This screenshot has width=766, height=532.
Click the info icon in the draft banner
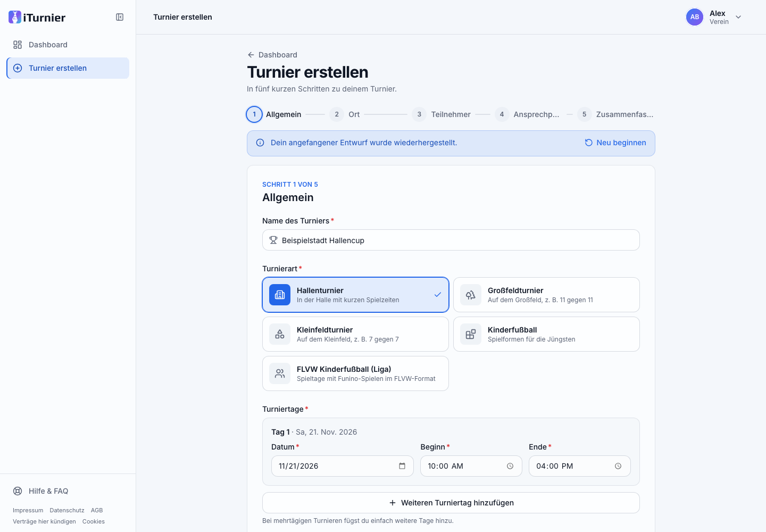click(260, 143)
